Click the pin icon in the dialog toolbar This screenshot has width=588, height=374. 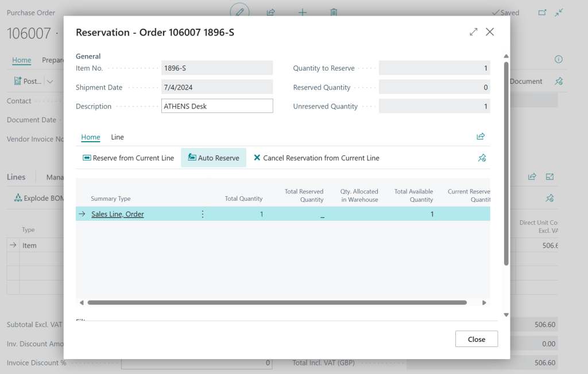[x=482, y=158]
